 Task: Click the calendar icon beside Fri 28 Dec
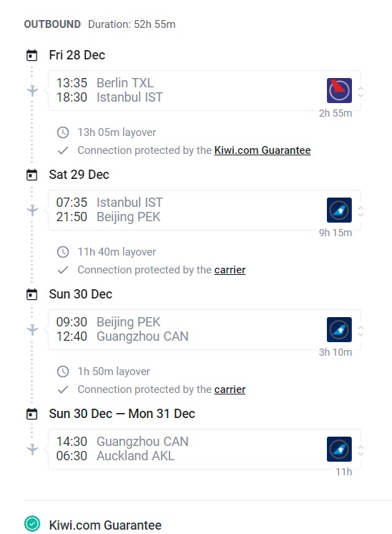pos(32,55)
